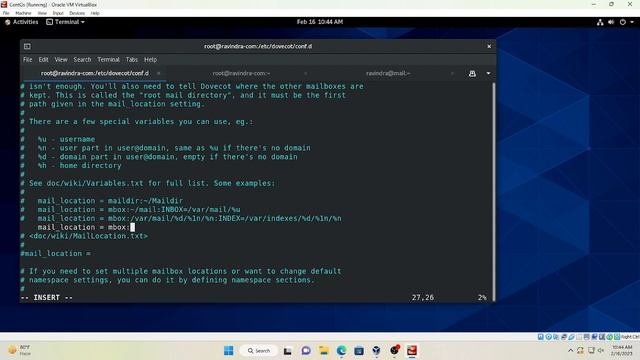This screenshot has height=360, width=640.
Task: Open the terminal Help menu
Action: point(150,60)
